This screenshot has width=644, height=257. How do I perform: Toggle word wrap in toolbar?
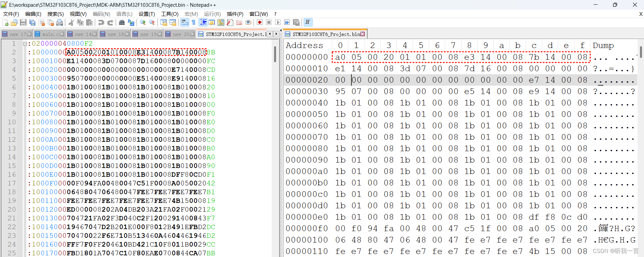pos(185,23)
